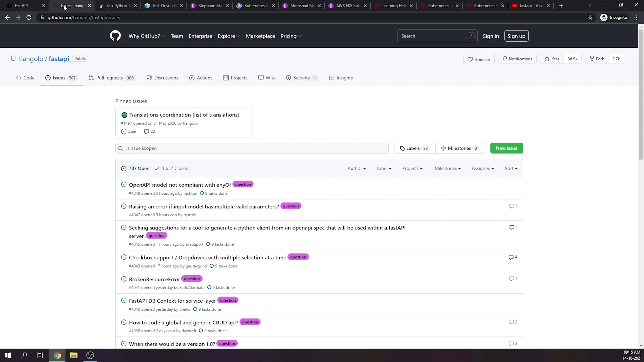Star the fastapi repository
Viewport: 644px width, 362px height.
(552, 59)
